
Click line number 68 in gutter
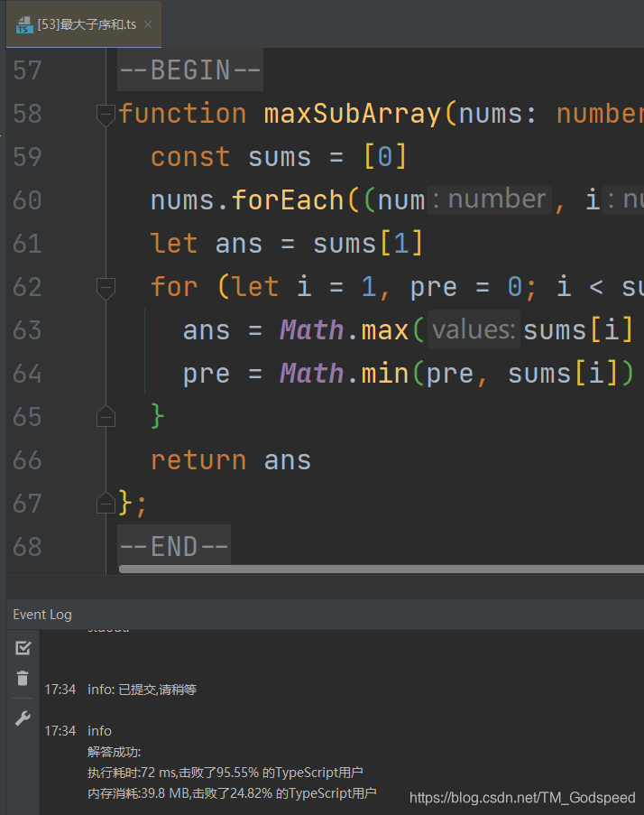(x=27, y=547)
